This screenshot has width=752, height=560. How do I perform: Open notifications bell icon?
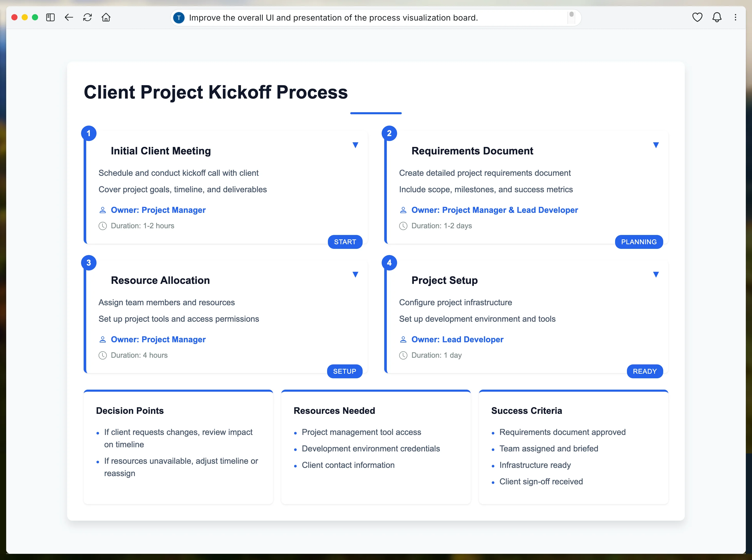[717, 17]
